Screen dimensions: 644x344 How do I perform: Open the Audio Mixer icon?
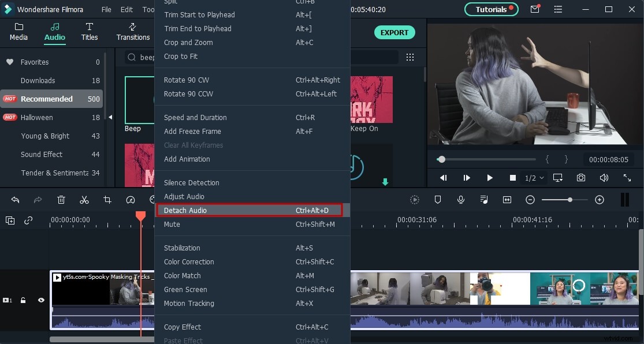(483, 200)
